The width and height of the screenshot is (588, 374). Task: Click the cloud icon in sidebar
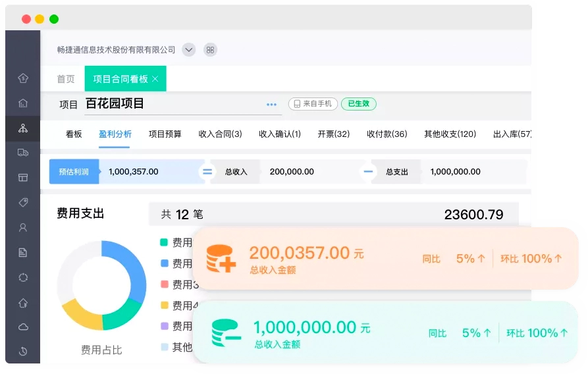coord(23,327)
